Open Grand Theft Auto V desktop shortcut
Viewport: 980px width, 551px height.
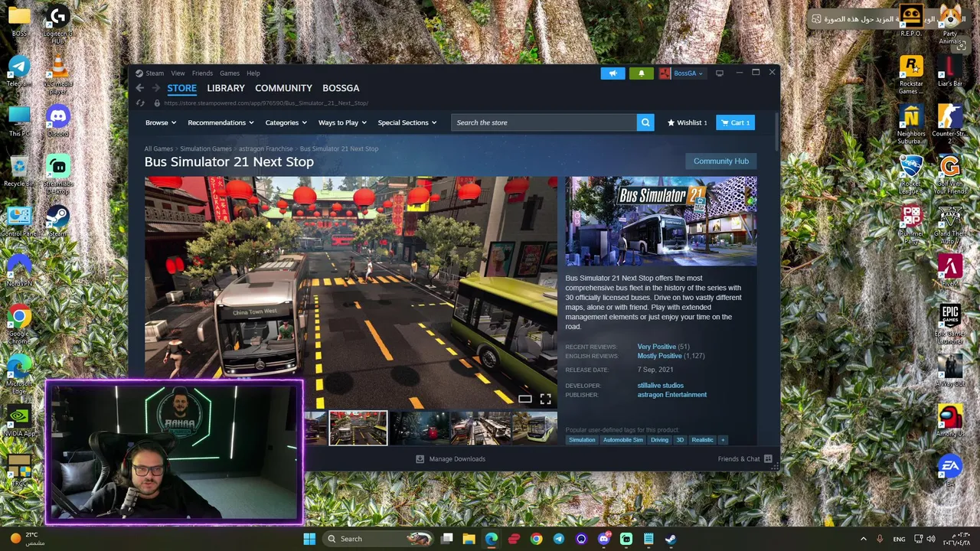click(x=950, y=225)
